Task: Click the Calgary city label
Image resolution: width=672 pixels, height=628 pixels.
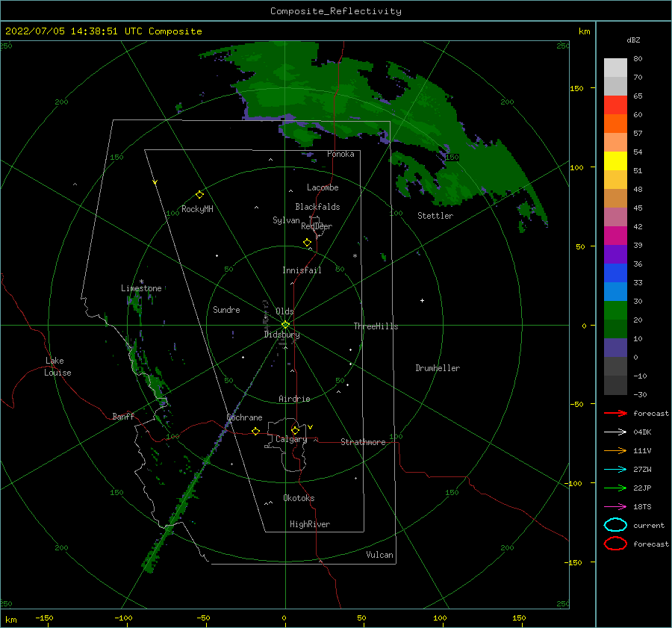Action: point(291,439)
